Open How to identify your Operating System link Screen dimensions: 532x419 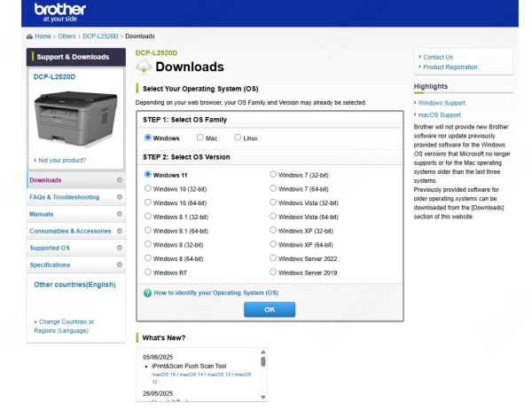coord(215,293)
